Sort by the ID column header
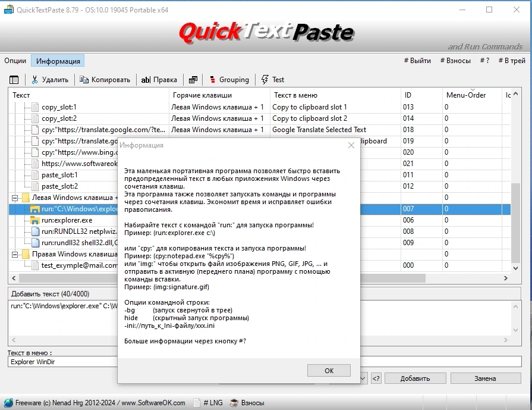532x410 pixels. (x=421, y=95)
